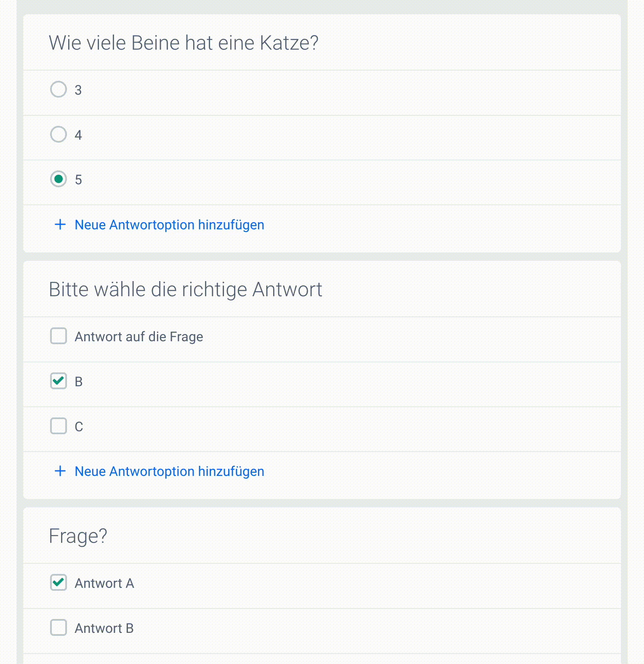Uncheck the checkbox for answer B

(59, 381)
